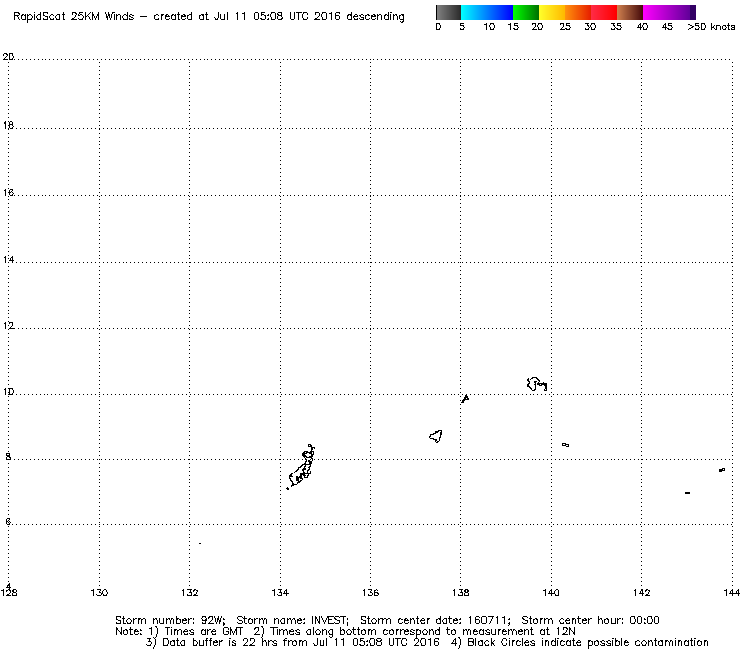The image size is (740, 650).
Task: Click the "Times are GMT" note
Action: (x=203, y=632)
